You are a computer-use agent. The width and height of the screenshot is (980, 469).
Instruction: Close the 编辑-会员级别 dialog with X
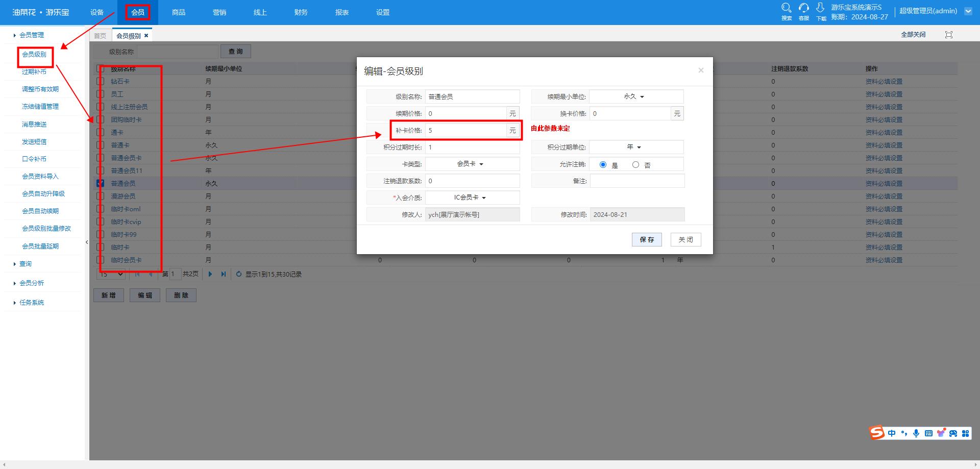(701, 70)
